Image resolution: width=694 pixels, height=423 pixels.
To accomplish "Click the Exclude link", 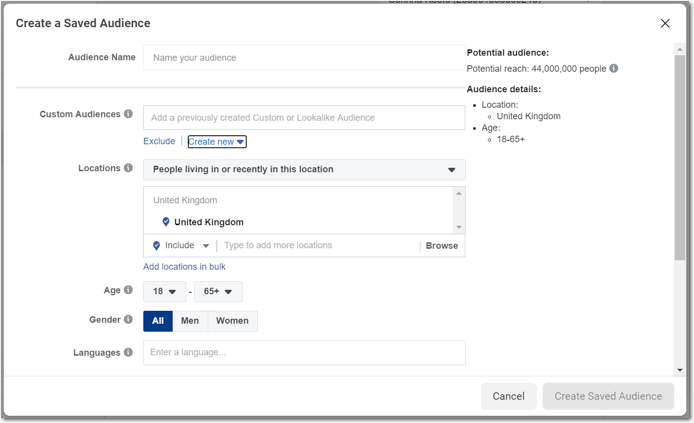I will 159,142.
